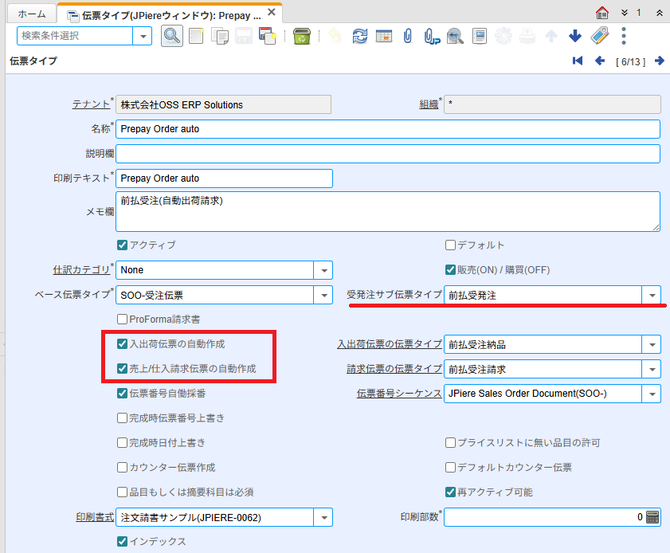The image size is (670, 553).
Task: Go to next record right arrow
Action: 659,61
